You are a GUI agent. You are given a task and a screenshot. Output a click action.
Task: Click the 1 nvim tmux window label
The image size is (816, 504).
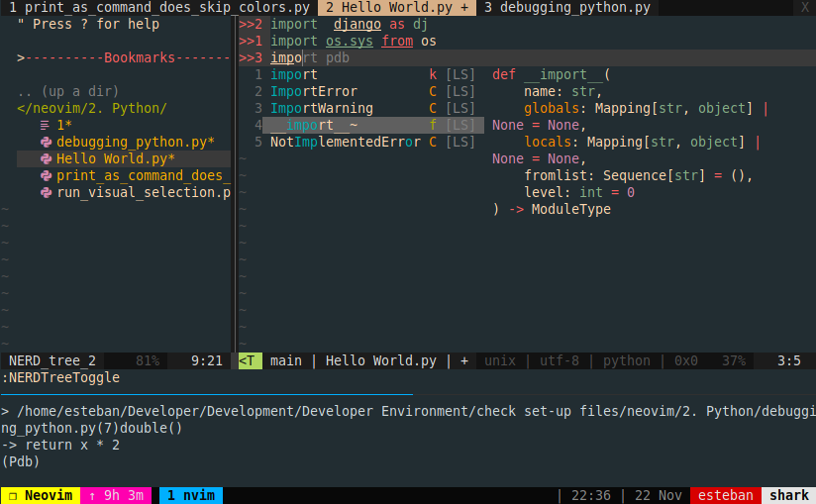click(190, 495)
